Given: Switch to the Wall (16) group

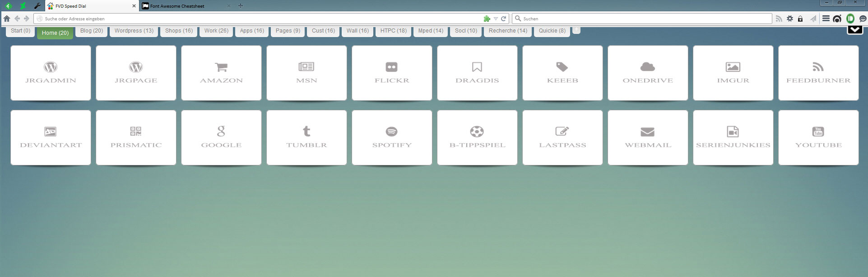Looking at the screenshot, I should coord(357,31).
